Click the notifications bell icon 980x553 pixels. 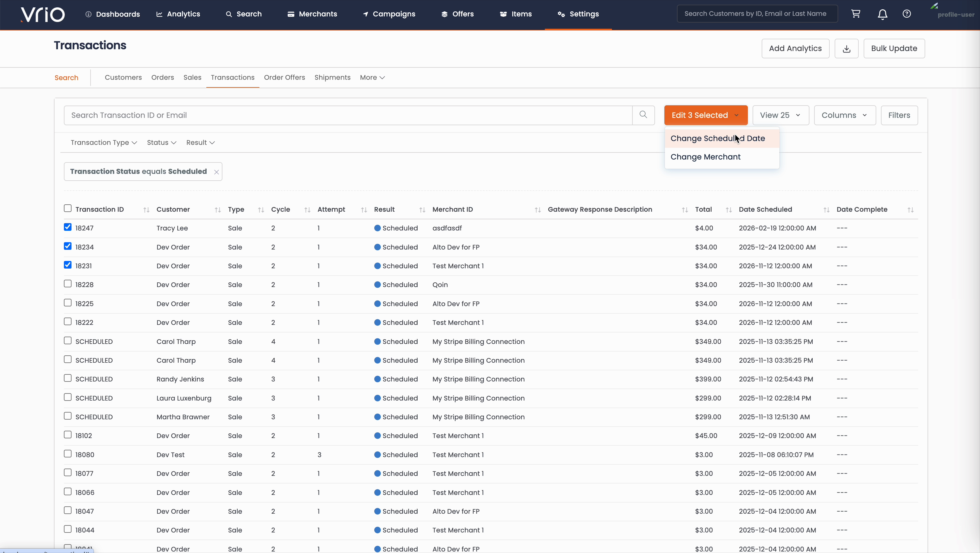(x=882, y=14)
